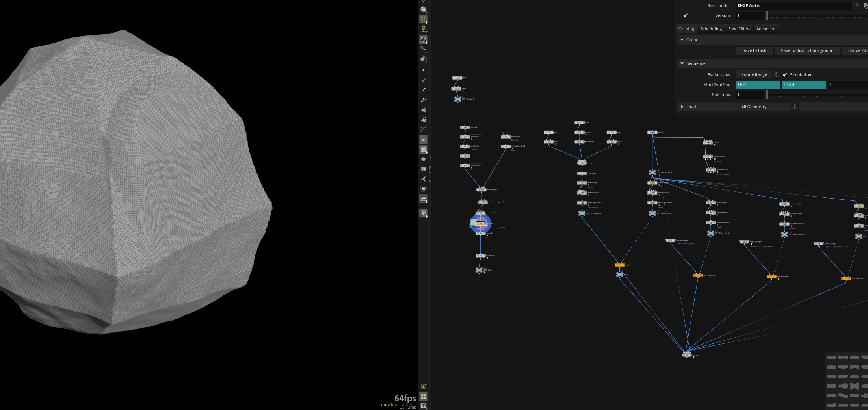
Task: Click the Save to Disk button
Action: (754, 50)
